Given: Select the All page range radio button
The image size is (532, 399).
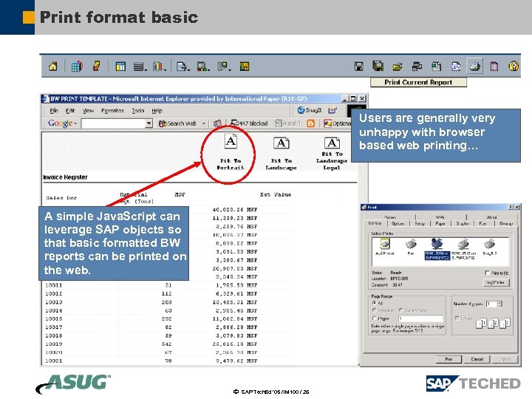Looking at the screenshot, I should pyautogui.click(x=374, y=303).
